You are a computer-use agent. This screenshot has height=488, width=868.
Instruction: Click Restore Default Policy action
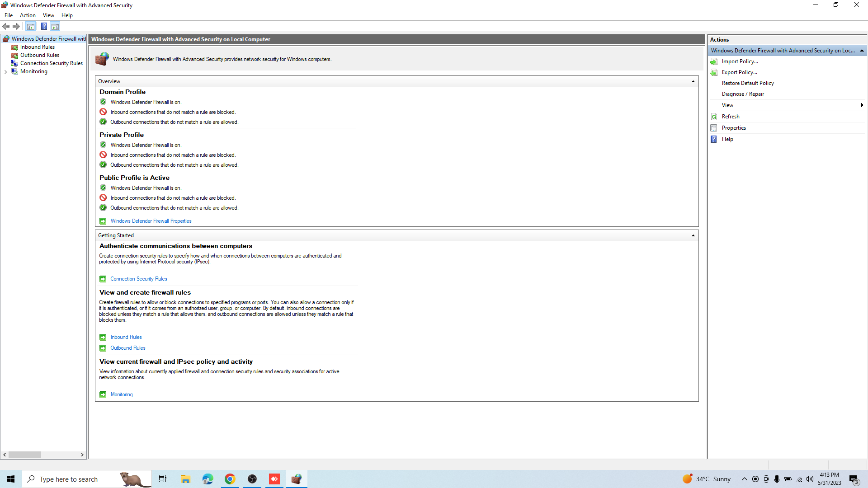(748, 83)
